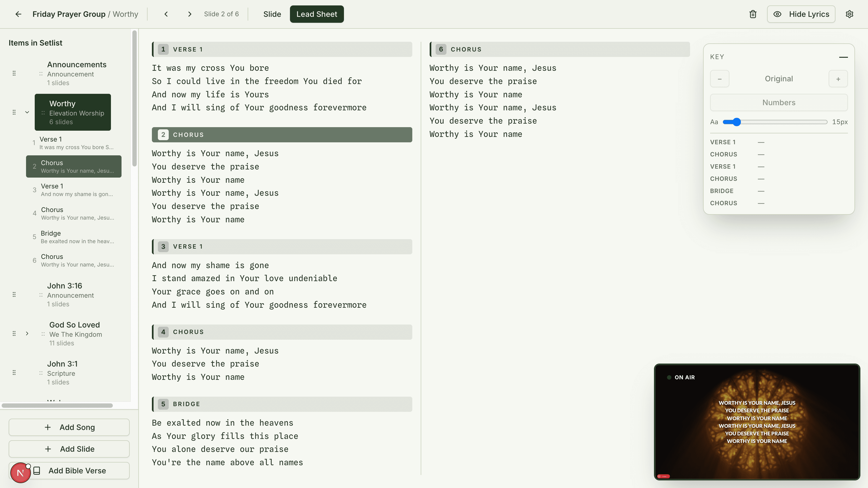Collapse the Worthy song slides

point(27,112)
